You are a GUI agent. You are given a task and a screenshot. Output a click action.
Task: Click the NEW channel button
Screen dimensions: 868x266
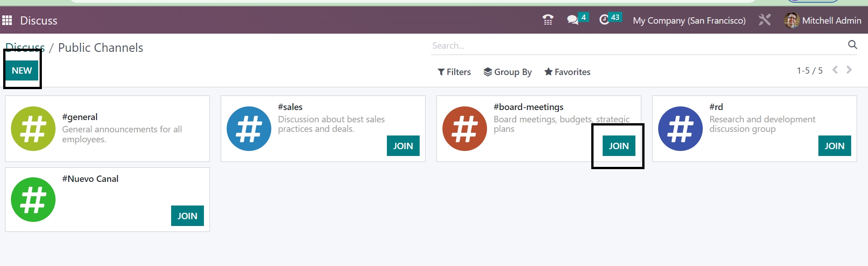coord(22,70)
